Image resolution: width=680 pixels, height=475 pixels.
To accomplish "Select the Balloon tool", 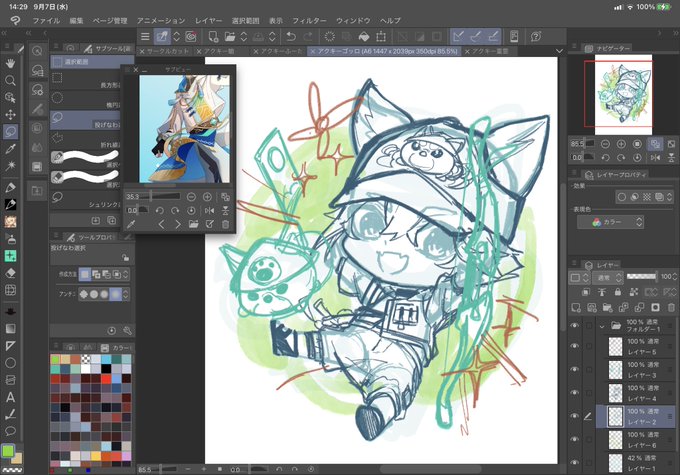I will click(x=10, y=431).
